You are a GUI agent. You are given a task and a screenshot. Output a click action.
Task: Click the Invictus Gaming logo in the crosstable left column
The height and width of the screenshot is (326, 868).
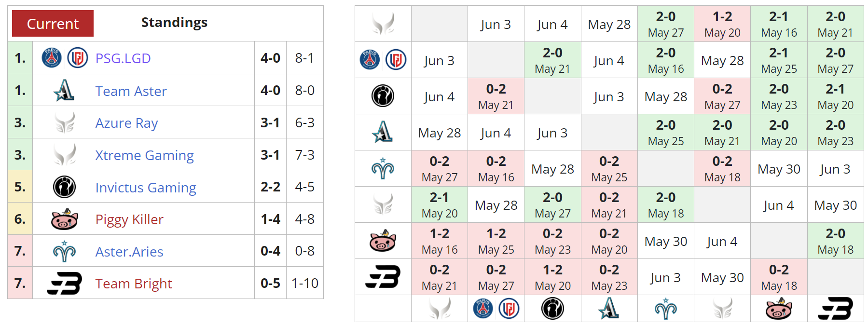(383, 96)
